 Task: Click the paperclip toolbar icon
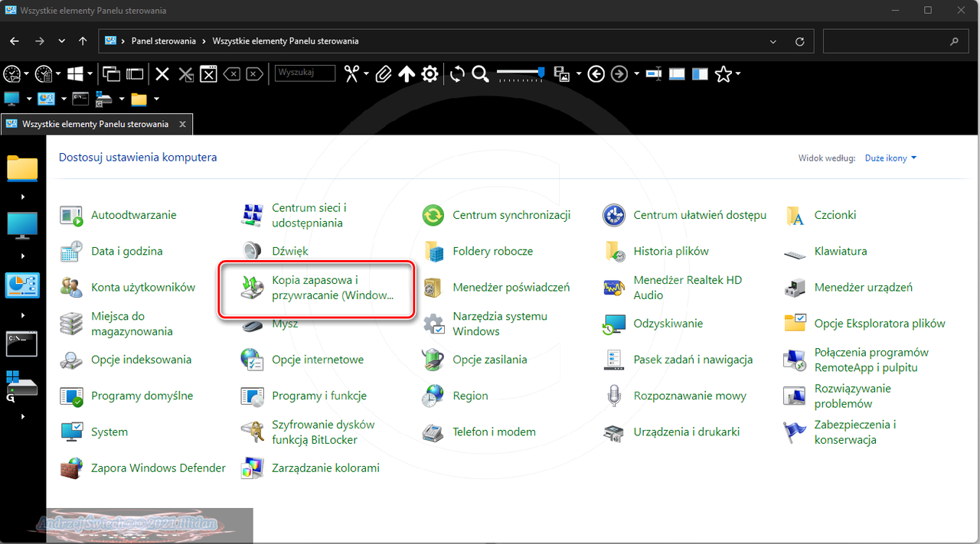(x=384, y=73)
